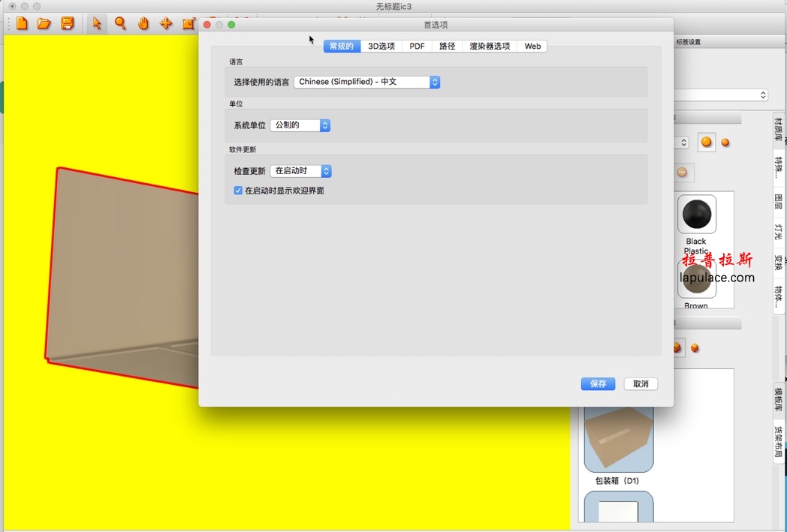Save the current document
The height and width of the screenshot is (532, 787).
coord(67,23)
